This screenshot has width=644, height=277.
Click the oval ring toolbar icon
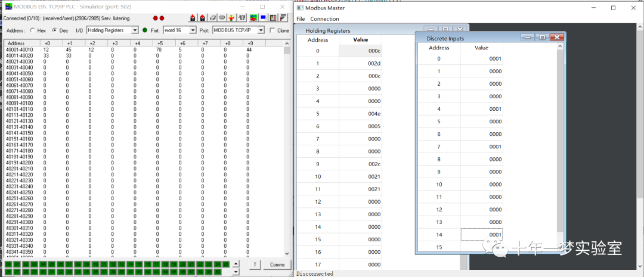[221, 18]
